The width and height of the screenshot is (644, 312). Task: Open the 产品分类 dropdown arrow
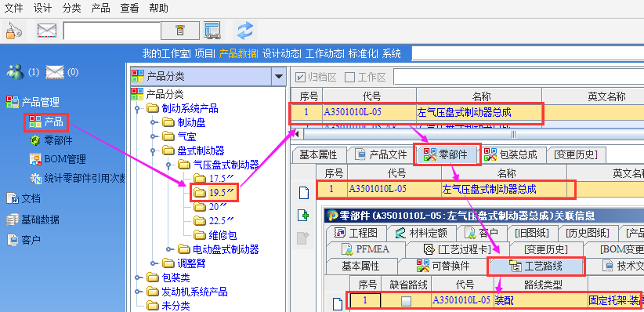pos(279,76)
